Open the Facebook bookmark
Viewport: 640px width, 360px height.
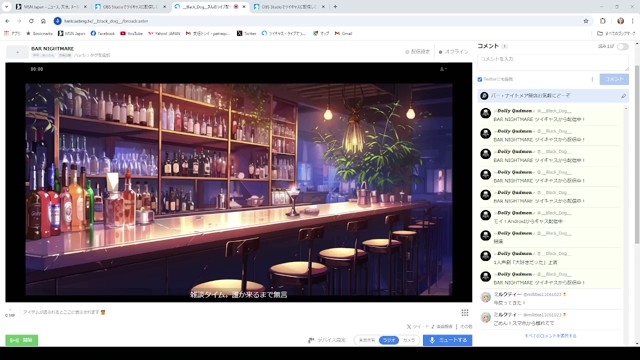102,33
